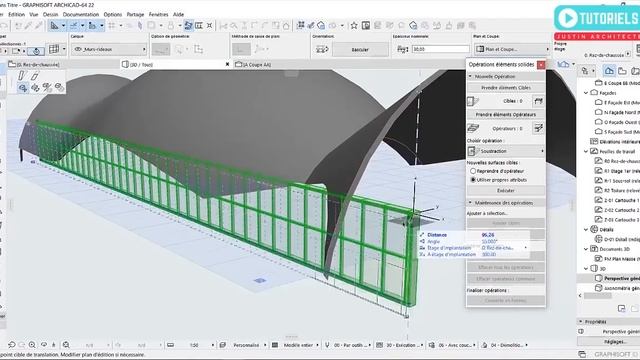
Task: Open Project Map view in Navigator
Action: (609, 71)
